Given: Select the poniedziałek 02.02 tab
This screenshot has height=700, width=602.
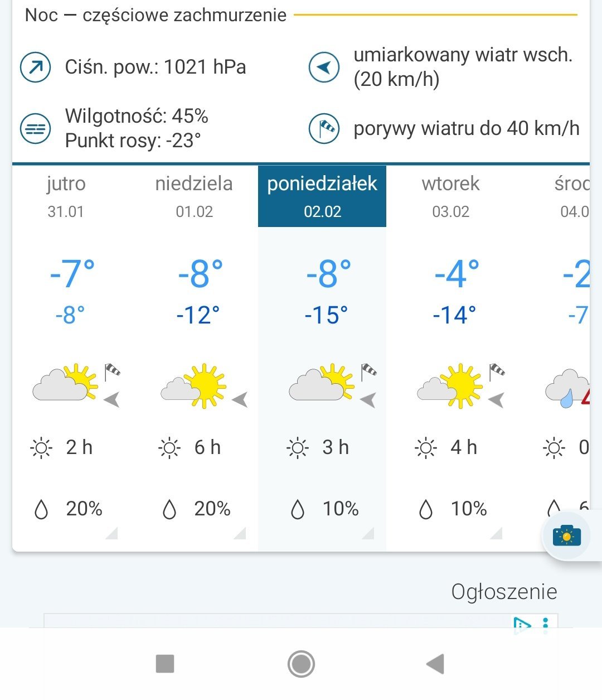Looking at the screenshot, I should pos(322,196).
